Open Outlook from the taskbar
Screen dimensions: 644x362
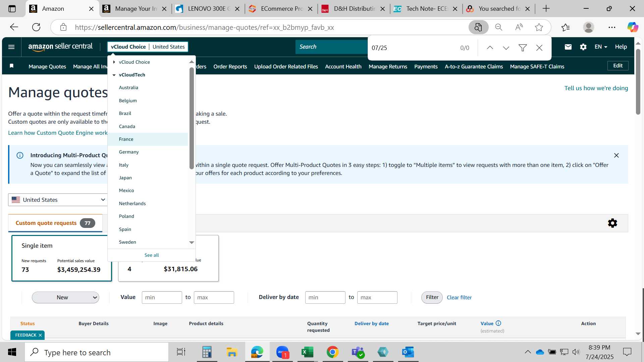pyautogui.click(x=408, y=352)
